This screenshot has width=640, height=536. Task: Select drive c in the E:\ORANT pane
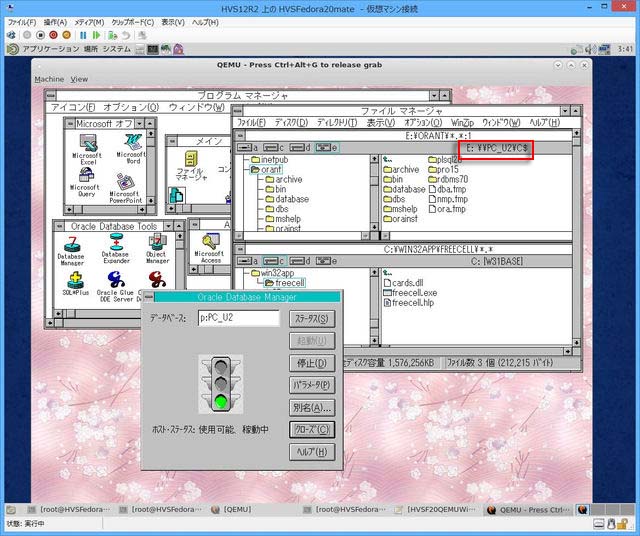273,147
